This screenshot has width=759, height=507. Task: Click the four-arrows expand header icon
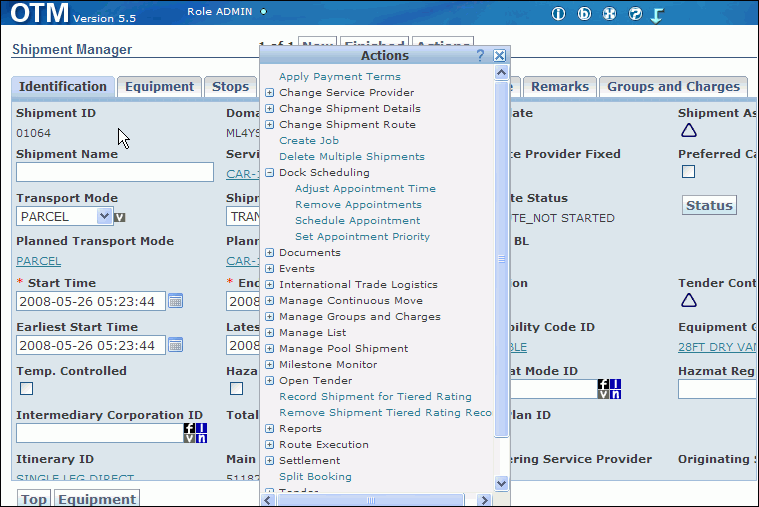click(x=609, y=14)
